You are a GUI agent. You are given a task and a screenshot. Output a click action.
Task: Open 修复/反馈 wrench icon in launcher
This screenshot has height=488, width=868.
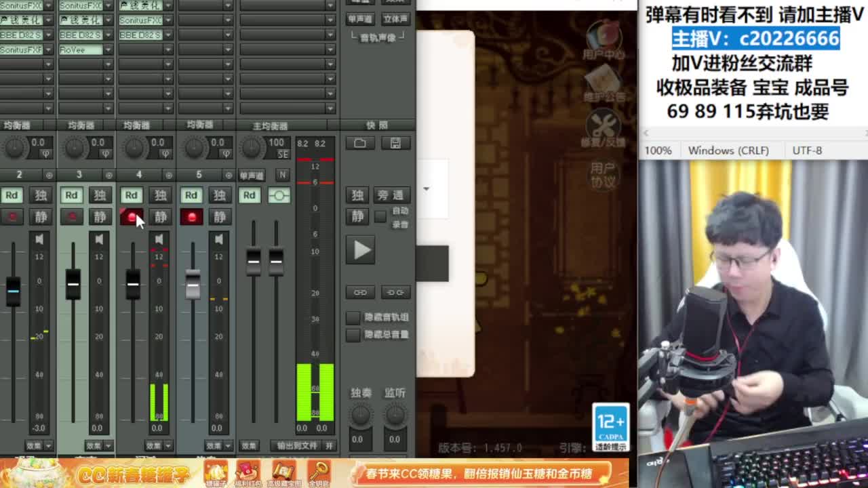(x=604, y=129)
